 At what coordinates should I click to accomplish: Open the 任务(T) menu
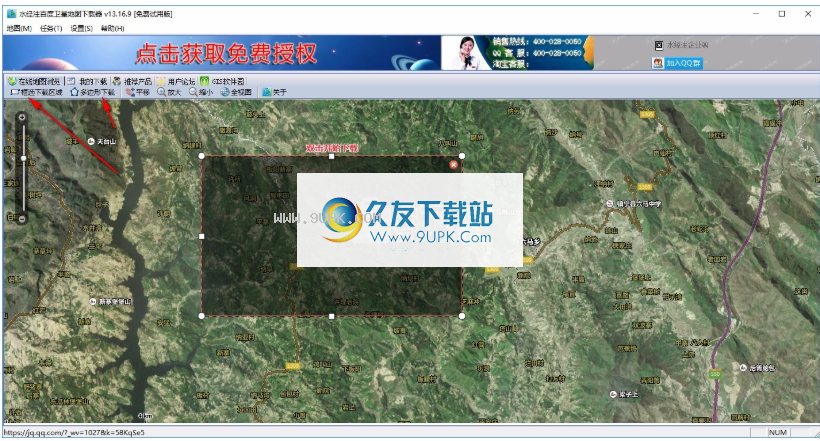coord(51,28)
